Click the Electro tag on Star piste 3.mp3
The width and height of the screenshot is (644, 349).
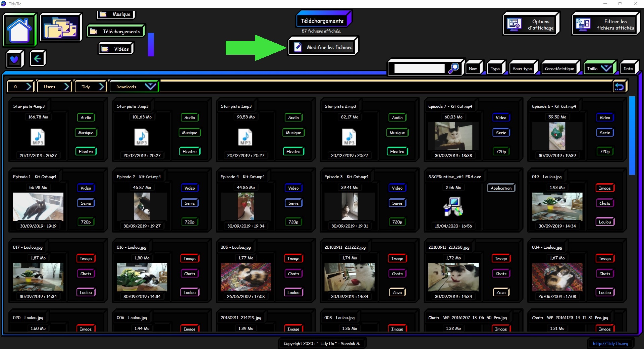(190, 151)
